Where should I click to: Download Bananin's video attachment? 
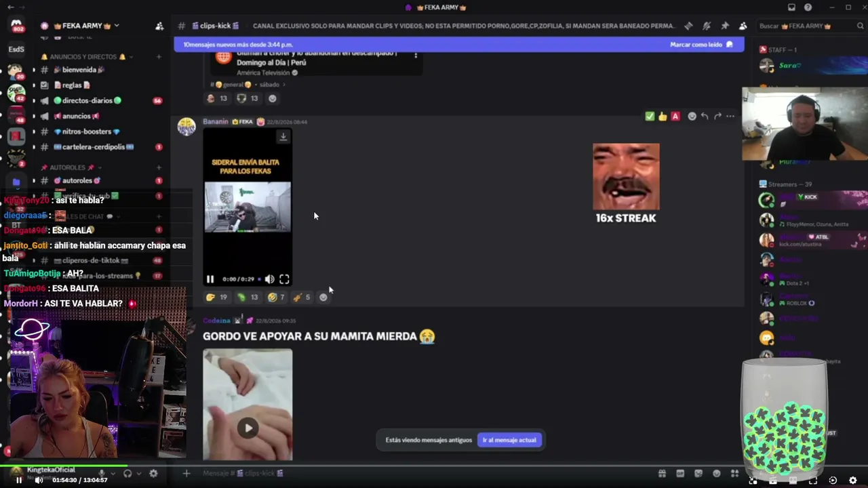pyautogui.click(x=283, y=137)
